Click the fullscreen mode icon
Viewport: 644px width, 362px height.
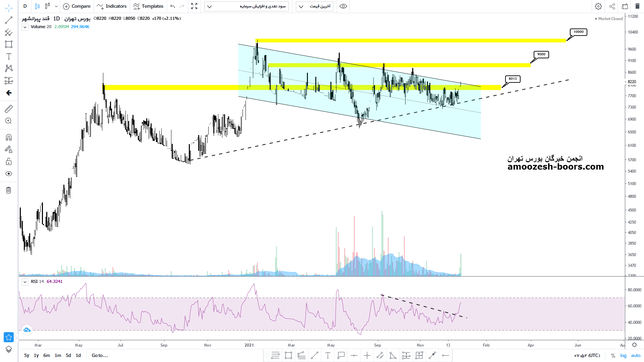coord(194,6)
